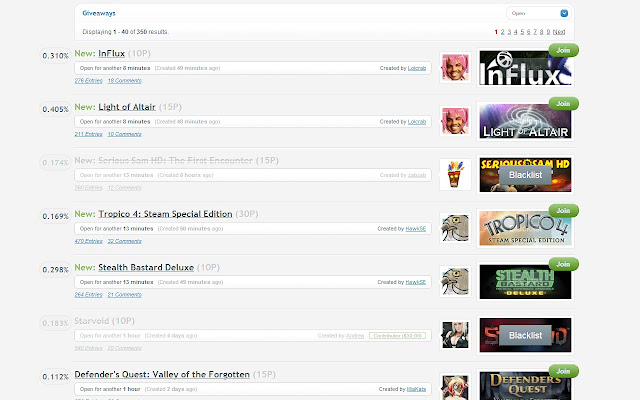View Comments link under Serious Sam HD
640x400 pixels.
coord(124,187)
